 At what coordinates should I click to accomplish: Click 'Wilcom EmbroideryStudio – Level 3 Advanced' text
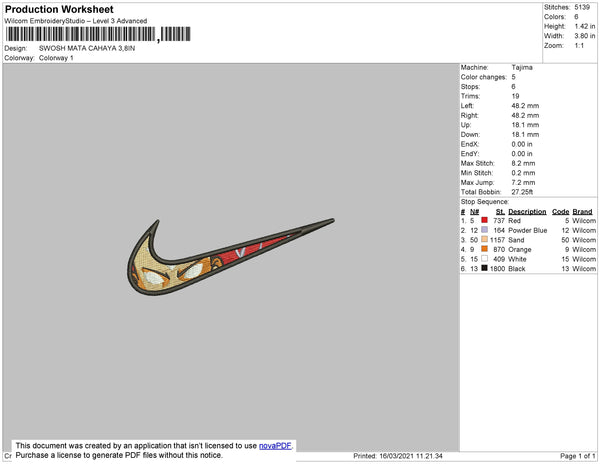point(76,21)
